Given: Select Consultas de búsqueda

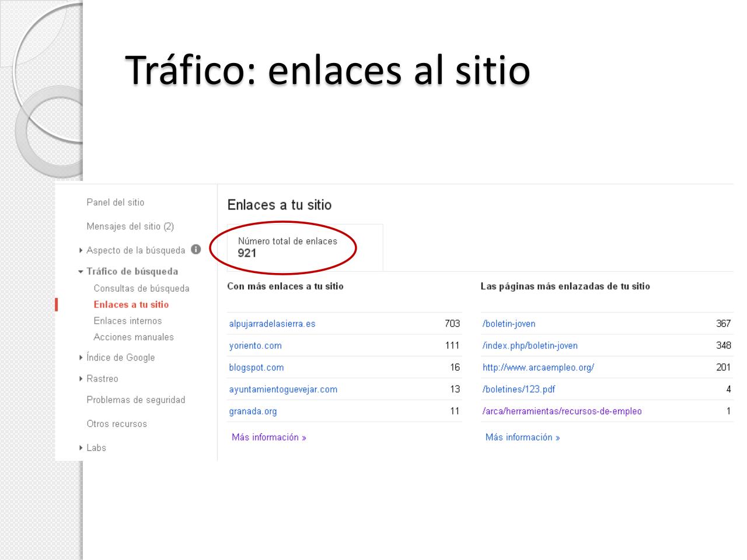Looking at the screenshot, I should [x=141, y=288].
